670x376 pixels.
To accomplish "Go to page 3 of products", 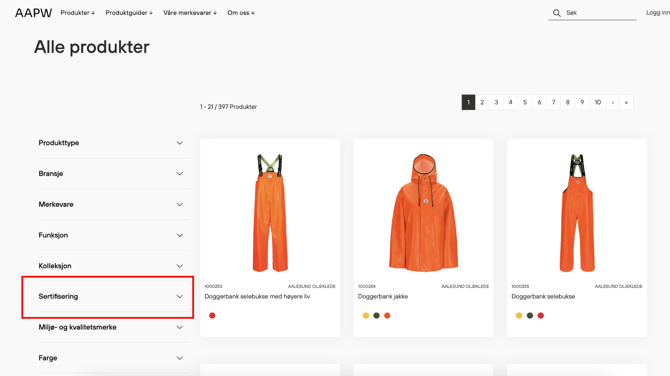I will point(496,102).
